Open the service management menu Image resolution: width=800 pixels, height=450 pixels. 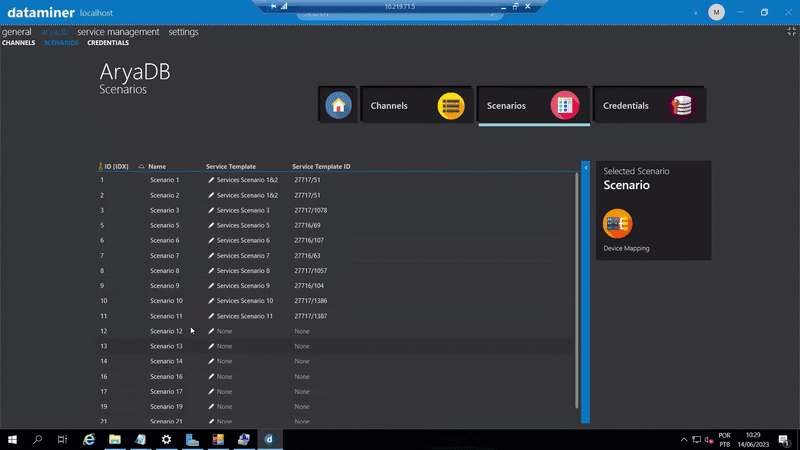pos(118,32)
